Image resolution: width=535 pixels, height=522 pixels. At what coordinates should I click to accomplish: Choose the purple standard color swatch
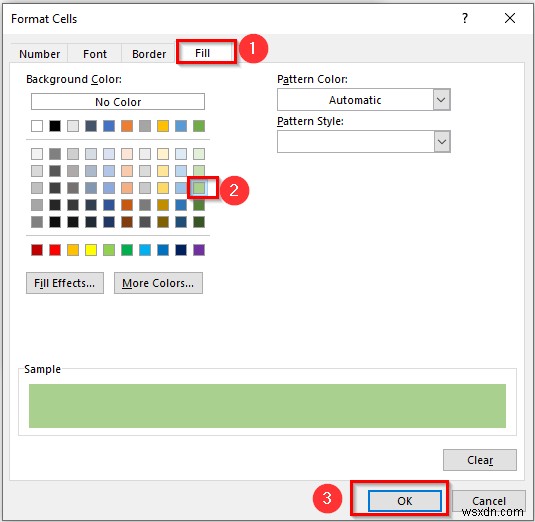199,250
